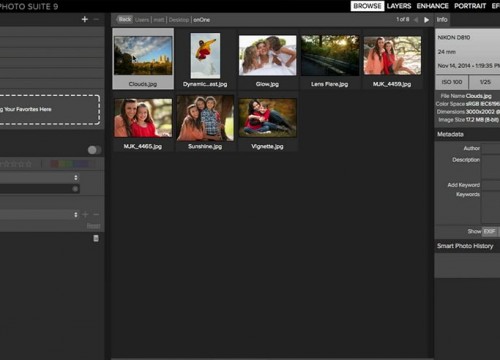Click the Color Space sRGB info row

pos(468,104)
